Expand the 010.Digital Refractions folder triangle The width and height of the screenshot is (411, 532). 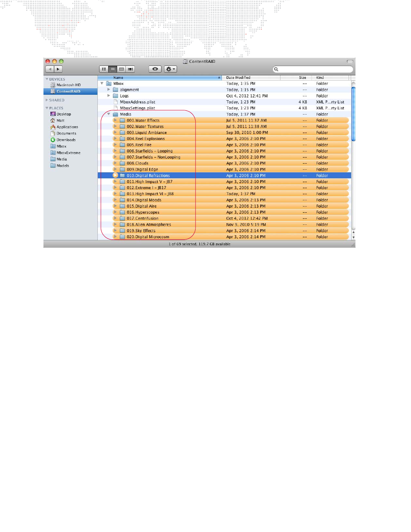click(x=115, y=175)
